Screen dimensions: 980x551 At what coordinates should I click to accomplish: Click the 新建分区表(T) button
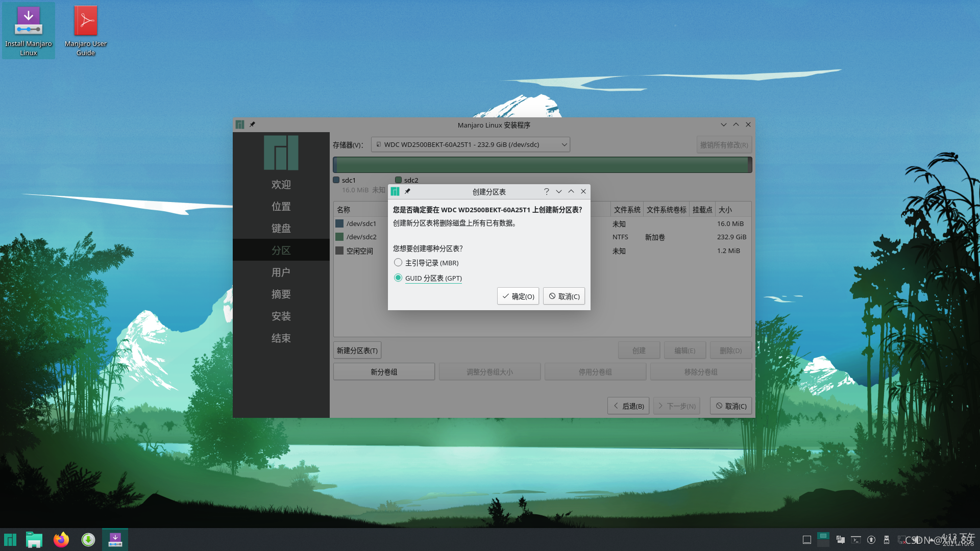[x=357, y=350]
